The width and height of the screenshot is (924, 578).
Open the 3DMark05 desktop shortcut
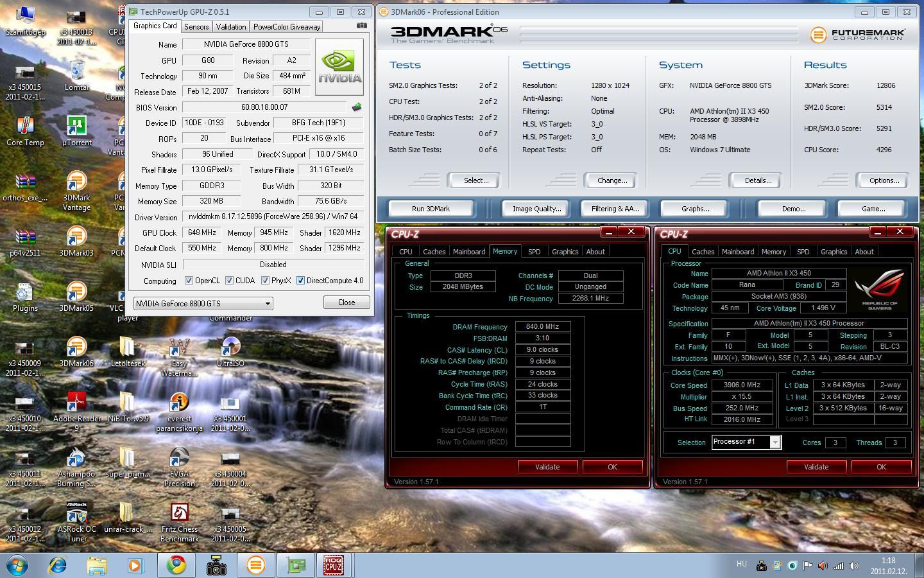coord(76,297)
